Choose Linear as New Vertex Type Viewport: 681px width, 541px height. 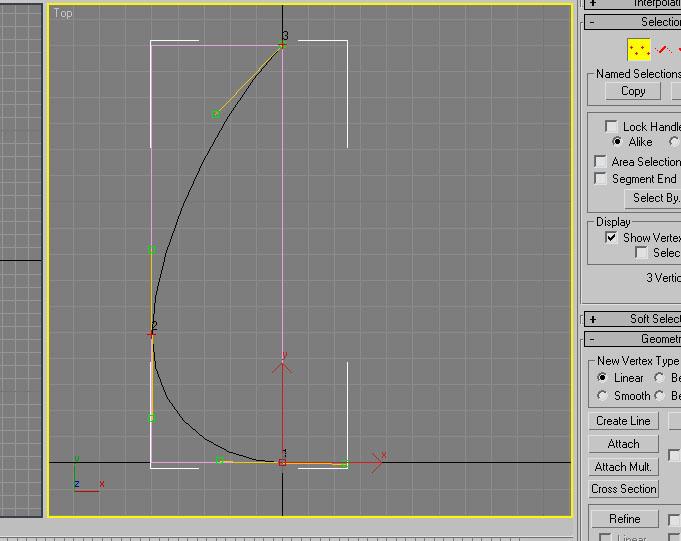click(602, 378)
